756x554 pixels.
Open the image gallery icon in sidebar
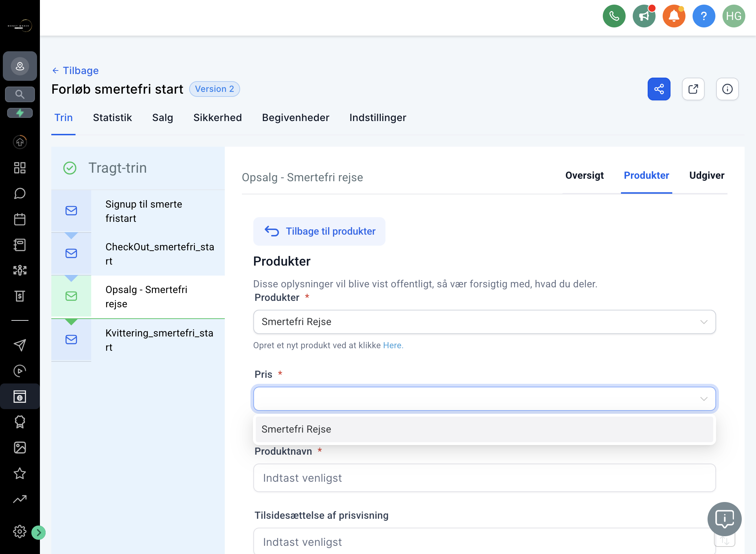[x=20, y=448]
